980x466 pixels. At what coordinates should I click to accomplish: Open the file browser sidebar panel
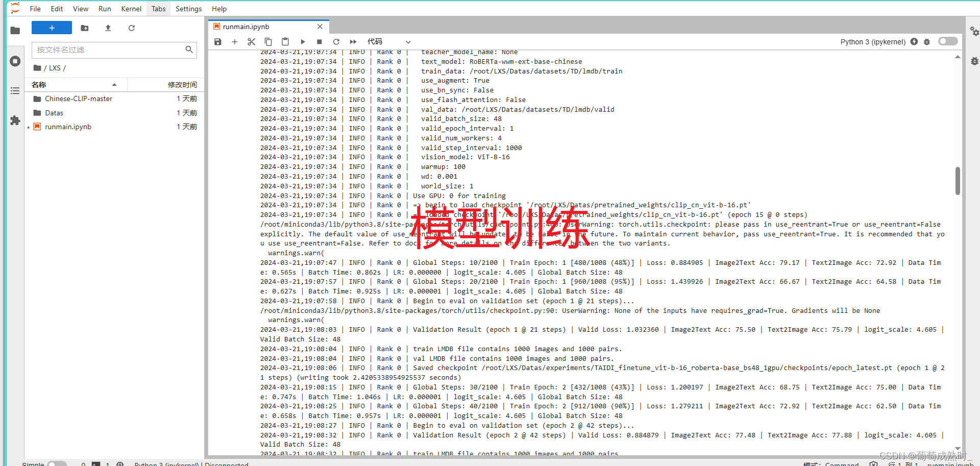(x=15, y=30)
